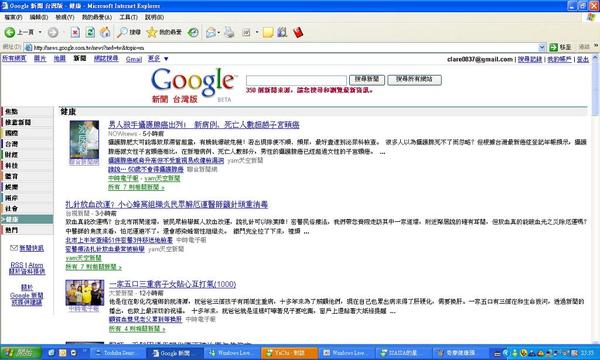Click the 所有網頁 link
Image resolution: width=600 pixels, height=360 pixels.
click(14, 59)
